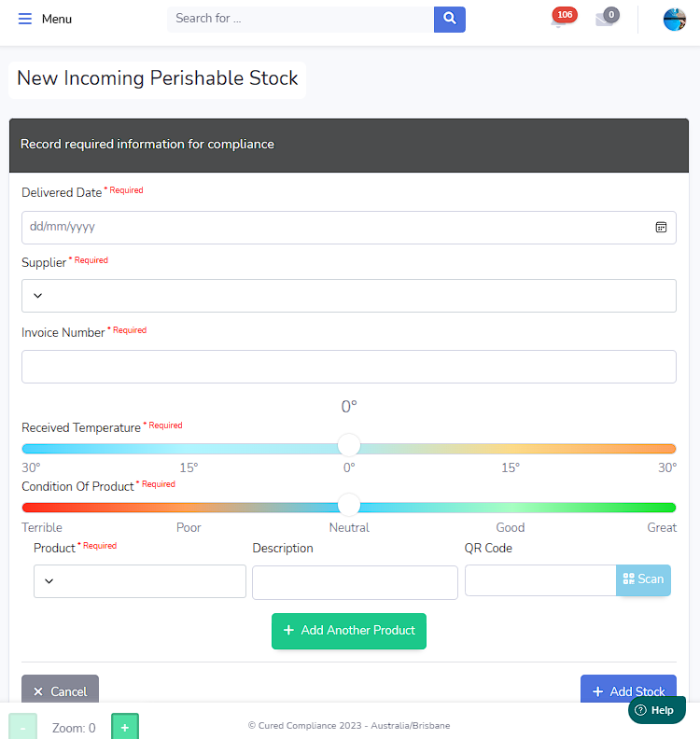The width and height of the screenshot is (700, 739).
Task: Focus the Invoice Number input field
Action: pyautogui.click(x=348, y=367)
